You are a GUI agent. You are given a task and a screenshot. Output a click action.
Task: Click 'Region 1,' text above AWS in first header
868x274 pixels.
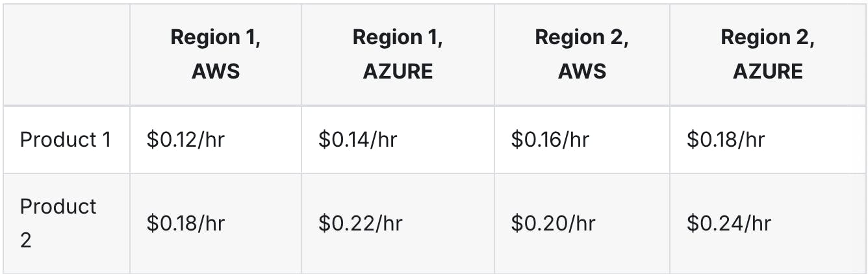(x=216, y=38)
